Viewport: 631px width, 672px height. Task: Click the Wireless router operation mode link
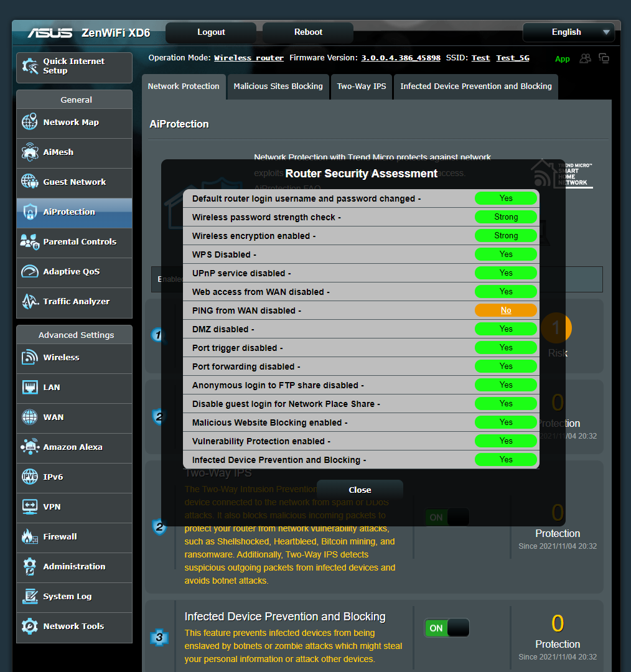pyautogui.click(x=249, y=58)
